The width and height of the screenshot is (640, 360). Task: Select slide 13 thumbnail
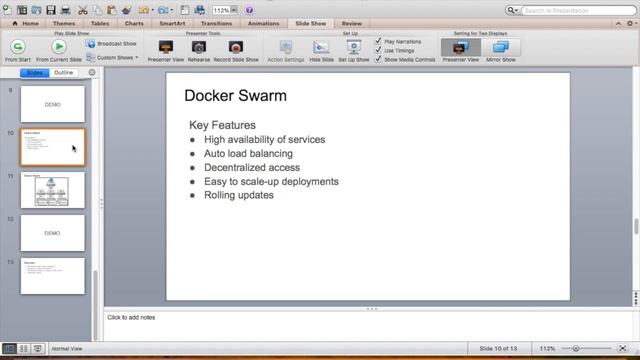[x=53, y=276]
